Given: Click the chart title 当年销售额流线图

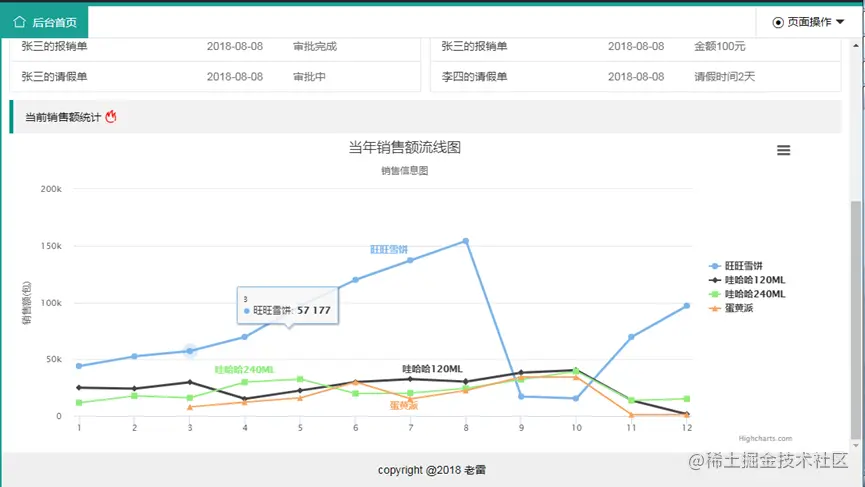Looking at the screenshot, I should tap(404, 147).
